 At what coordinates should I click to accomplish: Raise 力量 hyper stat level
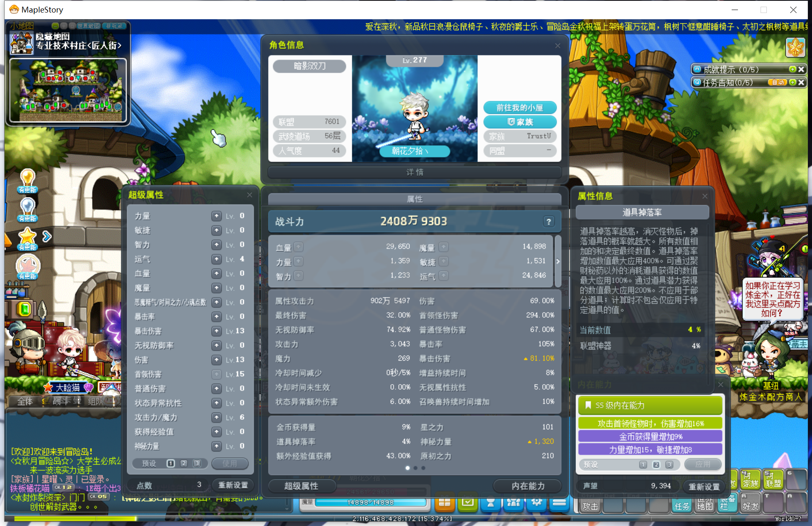tap(216, 216)
